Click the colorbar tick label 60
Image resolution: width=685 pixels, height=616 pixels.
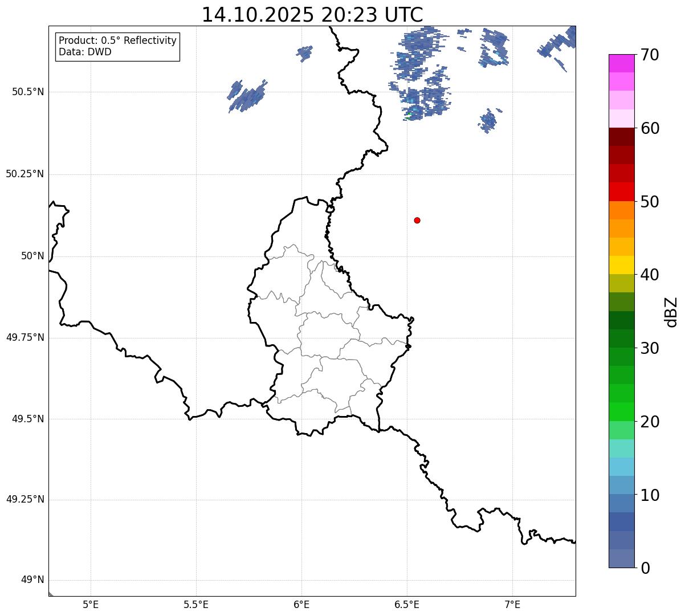tap(649, 128)
